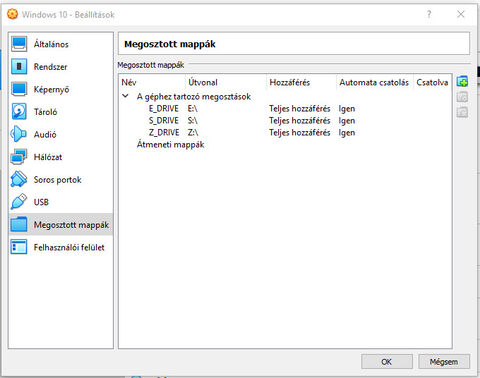Viewport: 480px width, 378px height.
Task: Sort by the Útvonal column header
Action: [x=226, y=82]
